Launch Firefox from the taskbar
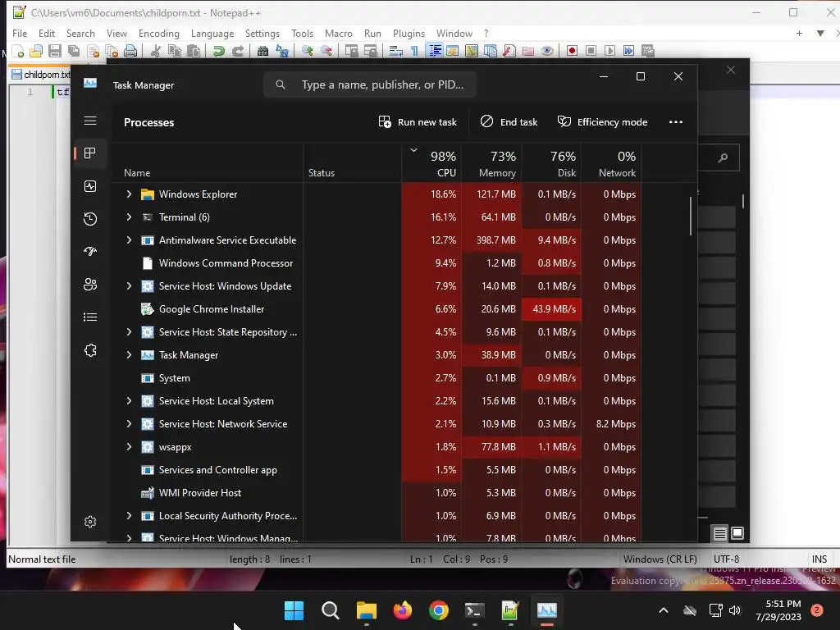Image resolution: width=840 pixels, height=630 pixels. 403,610
